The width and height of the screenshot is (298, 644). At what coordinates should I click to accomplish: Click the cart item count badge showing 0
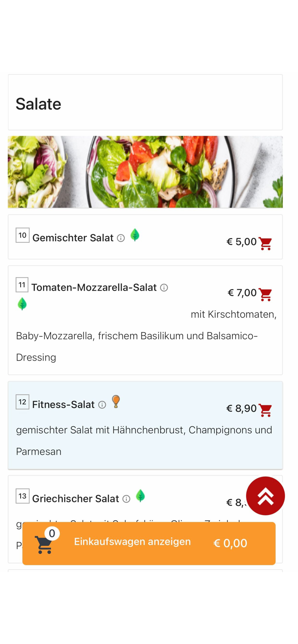click(52, 533)
